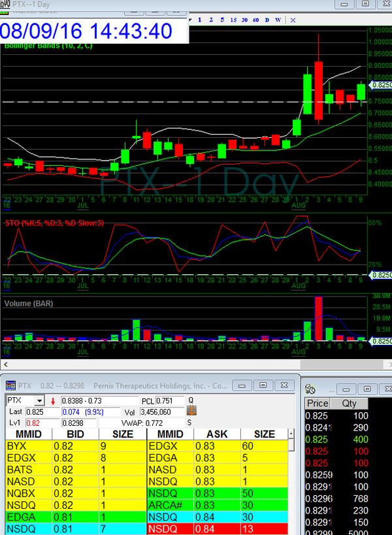The height and width of the screenshot is (535, 392).
Task: Click the BID column header
Action: point(75,434)
